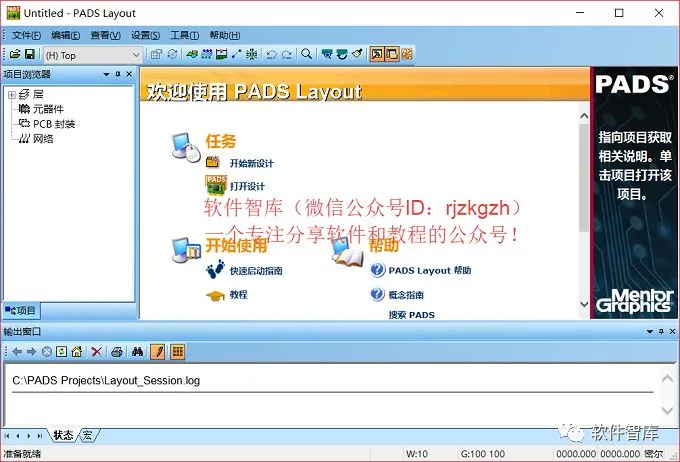The image size is (680, 462).
Task: Open the Drafting Toolbar green icon
Action: [x=192, y=54]
